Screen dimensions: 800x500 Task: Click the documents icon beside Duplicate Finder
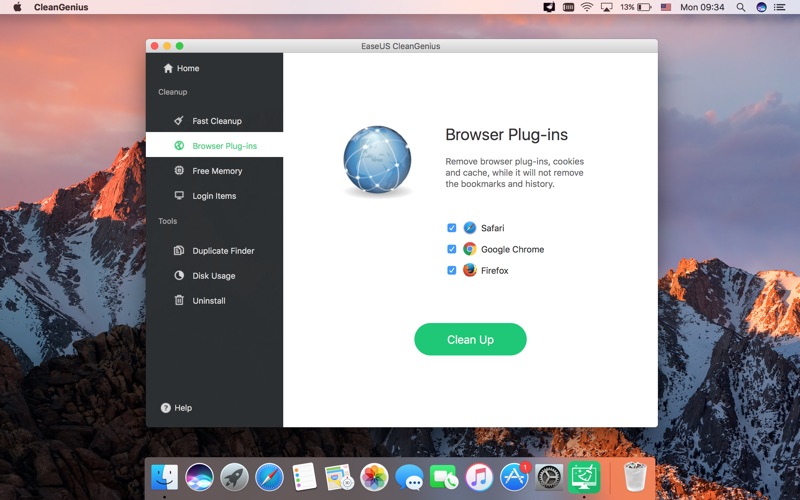(179, 250)
